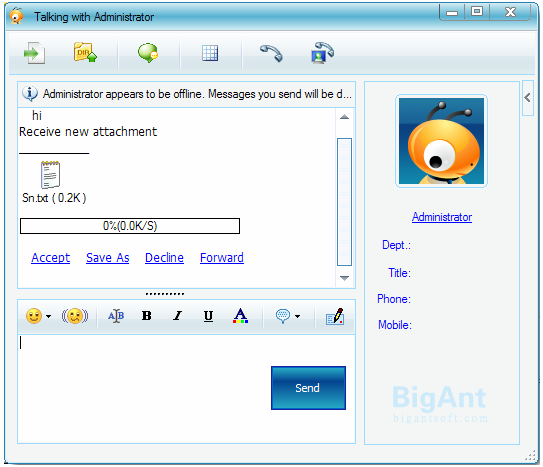This screenshot has height=467, width=543.
Task: Click the send folder DIR icon
Action: [85, 52]
